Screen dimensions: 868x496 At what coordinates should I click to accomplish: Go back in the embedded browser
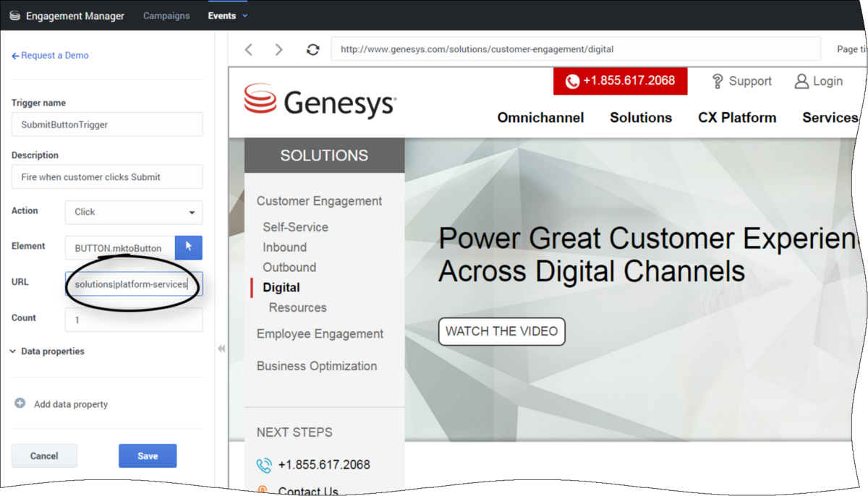pyautogui.click(x=249, y=49)
